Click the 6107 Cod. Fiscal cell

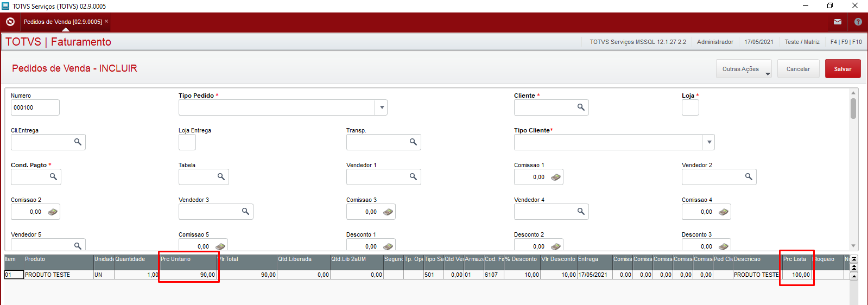(x=494, y=275)
